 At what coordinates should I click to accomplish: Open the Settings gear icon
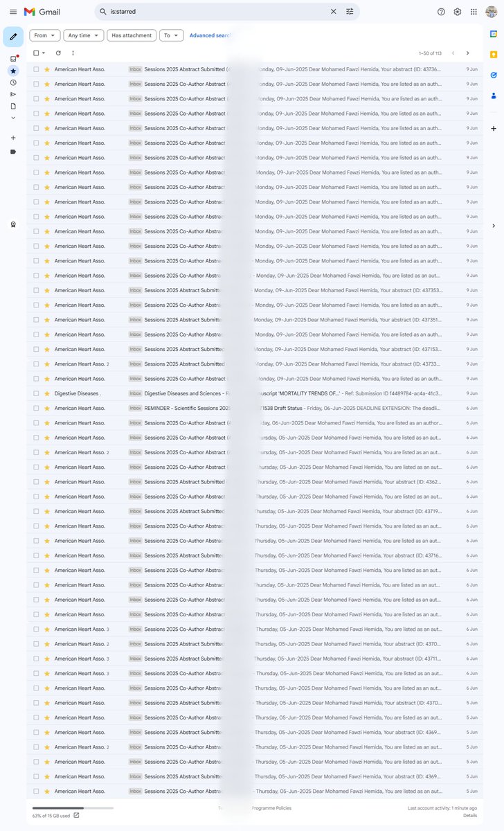tap(458, 12)
